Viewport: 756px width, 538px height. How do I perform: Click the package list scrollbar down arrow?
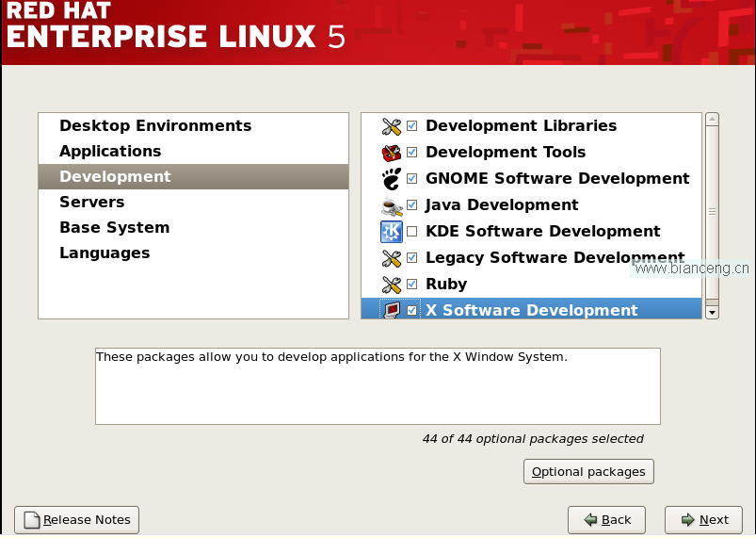click(x=712, y=313)
